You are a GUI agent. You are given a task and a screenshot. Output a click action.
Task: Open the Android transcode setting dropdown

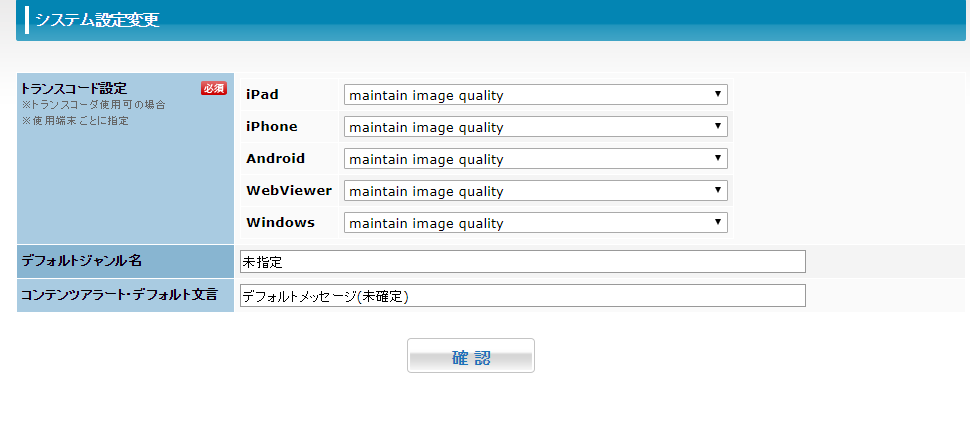pos(535,159)
